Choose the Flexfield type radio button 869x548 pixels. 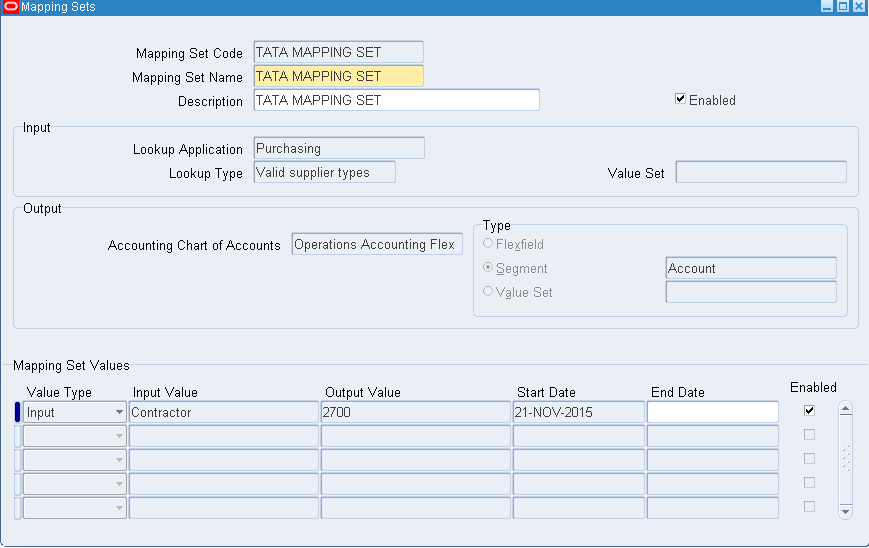488,244
